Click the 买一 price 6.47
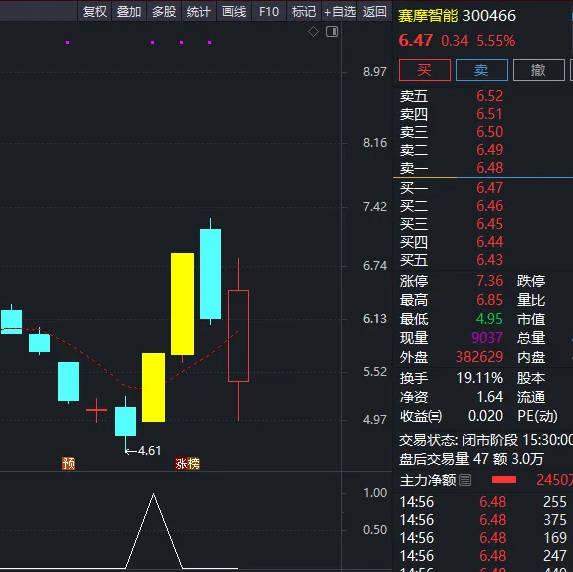573x572 pixels. pos(489,188)
